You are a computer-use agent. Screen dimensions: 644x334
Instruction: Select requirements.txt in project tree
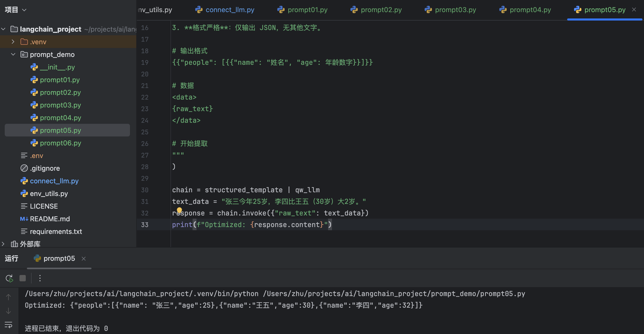(x=56, y=232)
